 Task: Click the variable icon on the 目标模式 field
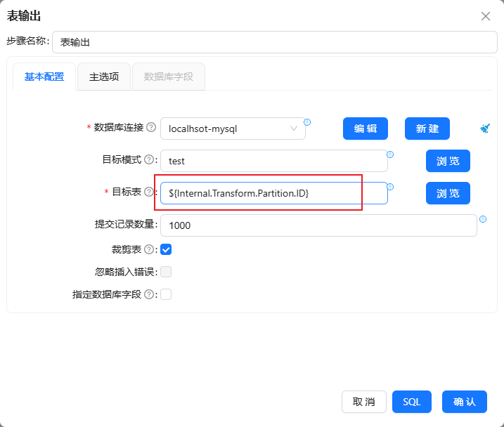pyautogui.click(x=390, y=155)
